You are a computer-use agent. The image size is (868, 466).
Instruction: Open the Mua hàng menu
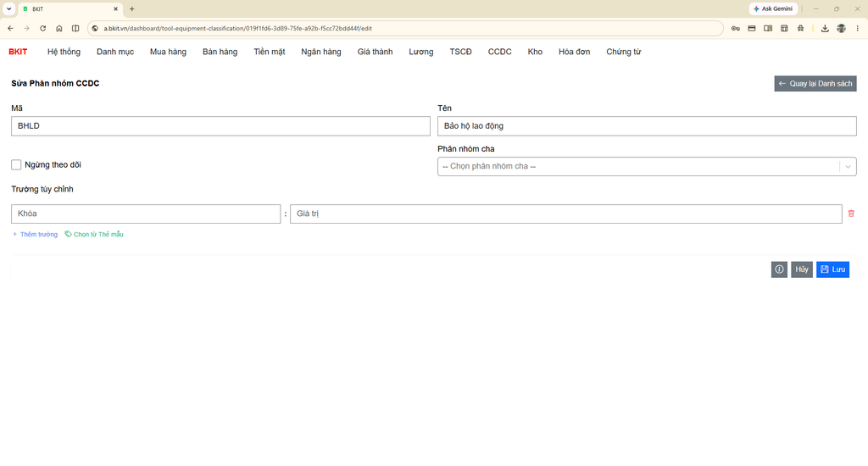(x=169, y=52)
